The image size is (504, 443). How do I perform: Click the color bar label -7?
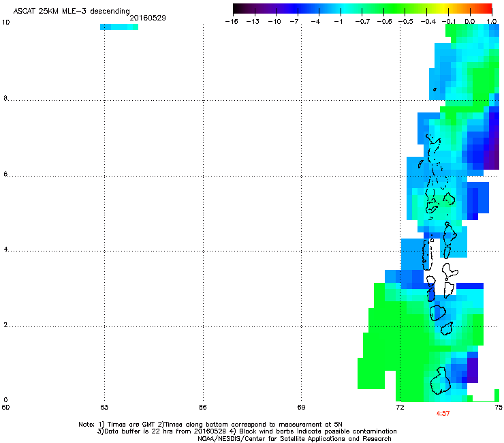point(294,22)
